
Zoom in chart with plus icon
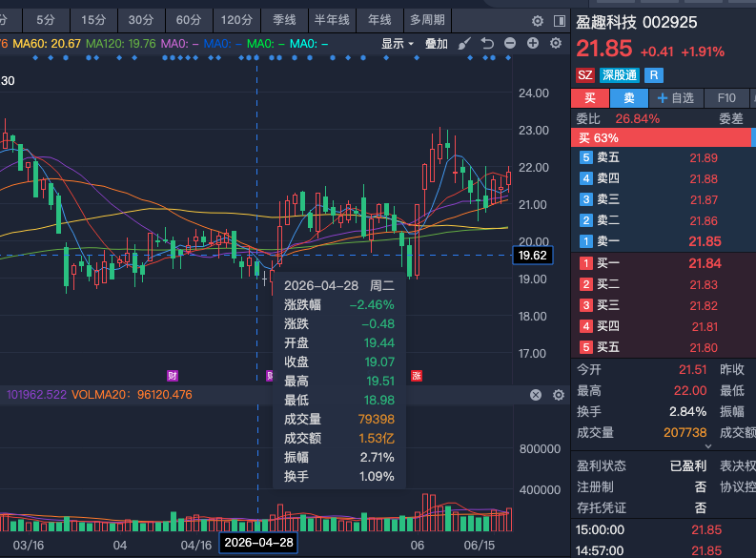(532, 44)
